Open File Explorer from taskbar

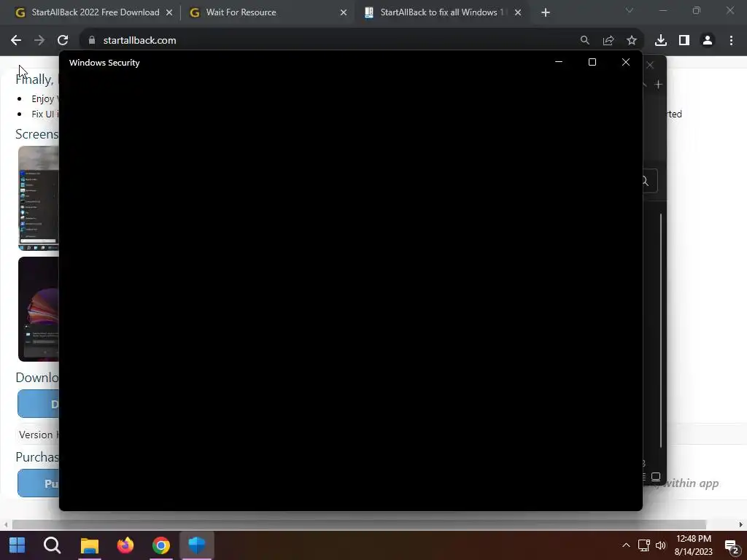click(x=89, y=545)
